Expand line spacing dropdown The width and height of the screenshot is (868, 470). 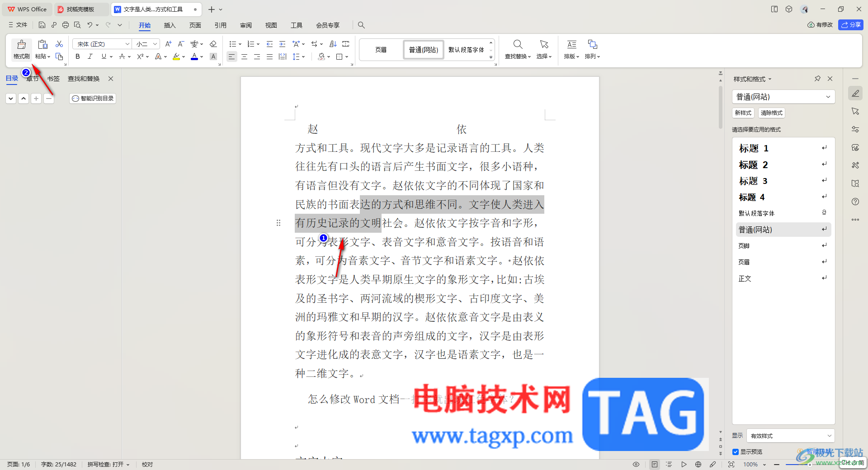(x=303, y=57)
